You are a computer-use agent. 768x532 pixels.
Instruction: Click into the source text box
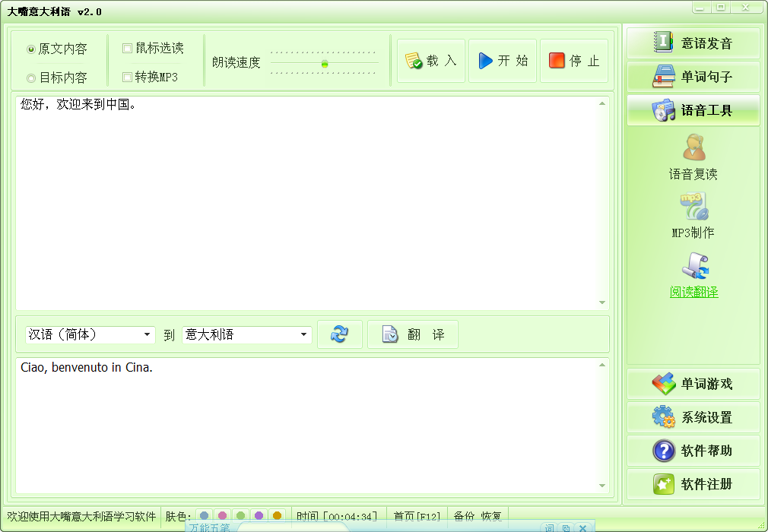click(306, 203)
